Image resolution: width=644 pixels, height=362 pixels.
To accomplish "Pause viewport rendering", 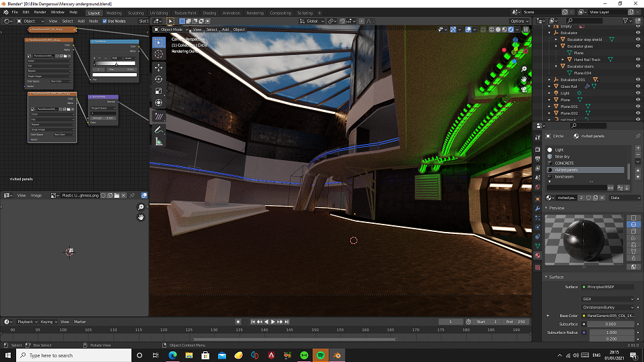I will coord(526,29).
